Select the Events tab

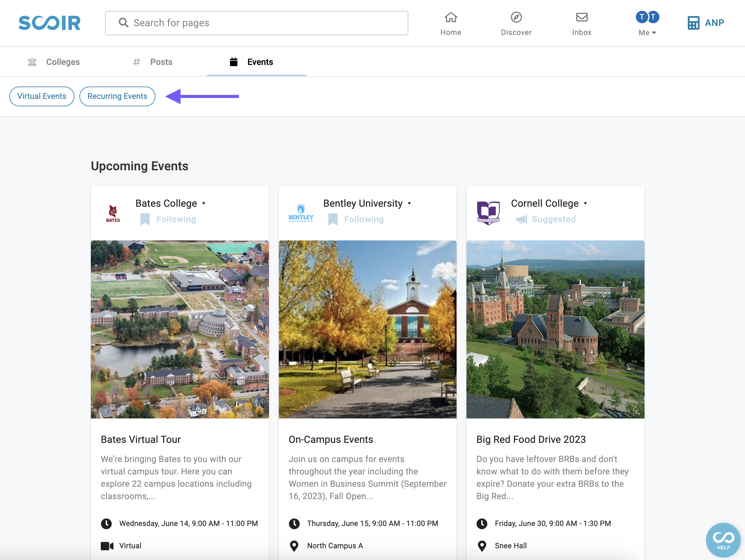(x=256, y=62)
